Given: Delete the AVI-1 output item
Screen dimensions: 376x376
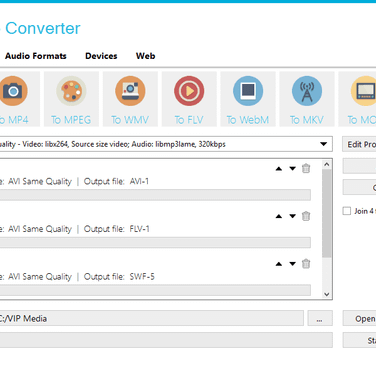Looking at the screenshot, I should pyautogui.click(x=306, y=168).
